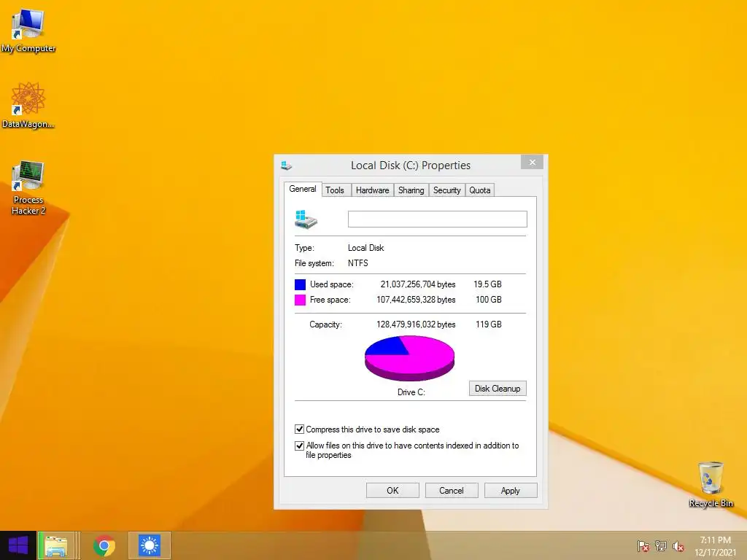Open the network tray icon
747x560 pixels.
[661, 545]
